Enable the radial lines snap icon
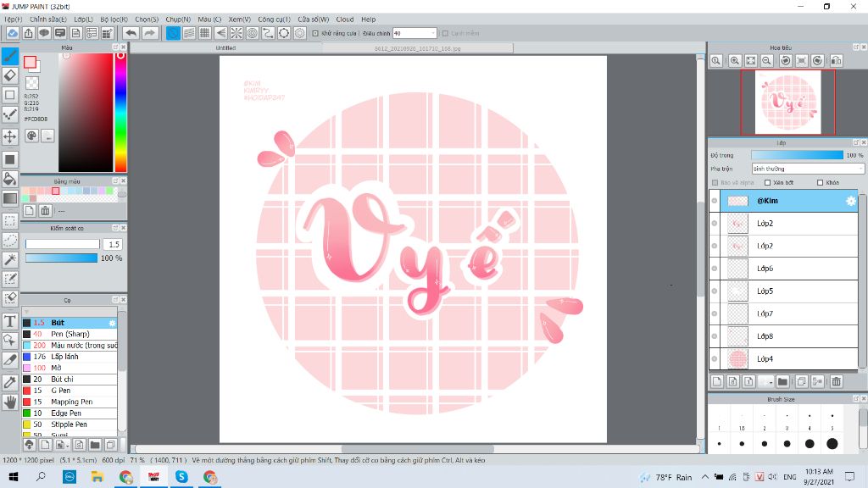Screen dimensions: 868x488 [x=236, y=33]
